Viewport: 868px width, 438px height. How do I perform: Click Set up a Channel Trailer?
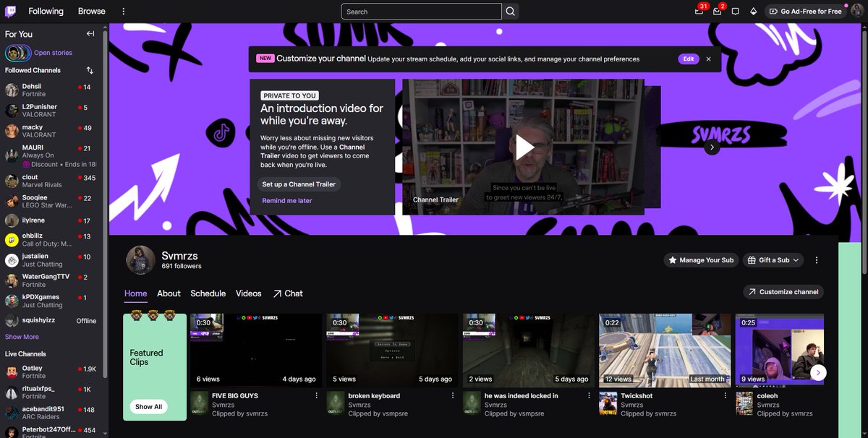point(299,184)
